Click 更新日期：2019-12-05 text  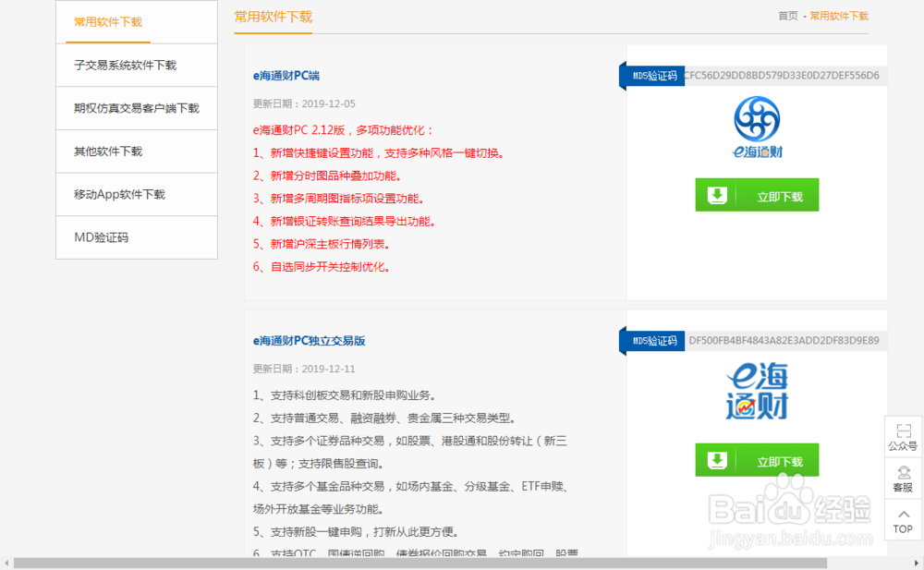pyautogui.click(x=304, y=103)
